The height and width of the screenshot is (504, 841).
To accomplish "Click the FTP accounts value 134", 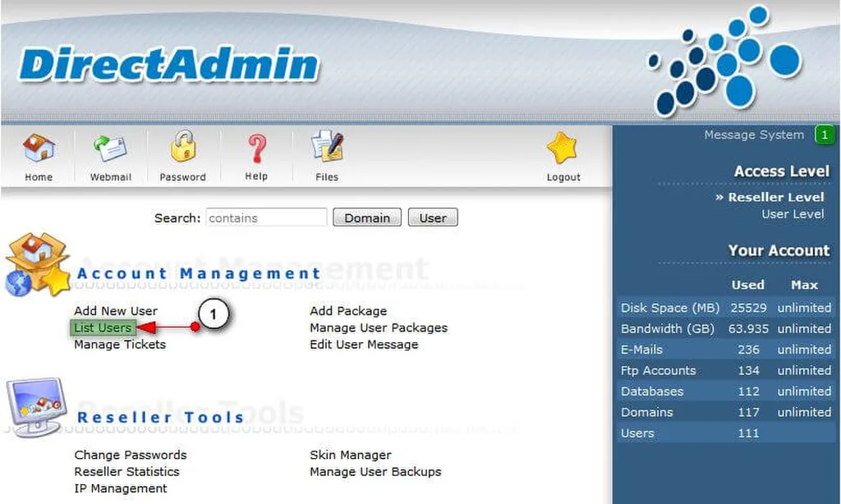I will pos(748,370).
